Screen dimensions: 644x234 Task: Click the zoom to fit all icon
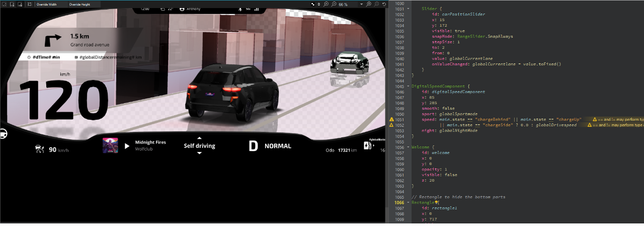369,4
